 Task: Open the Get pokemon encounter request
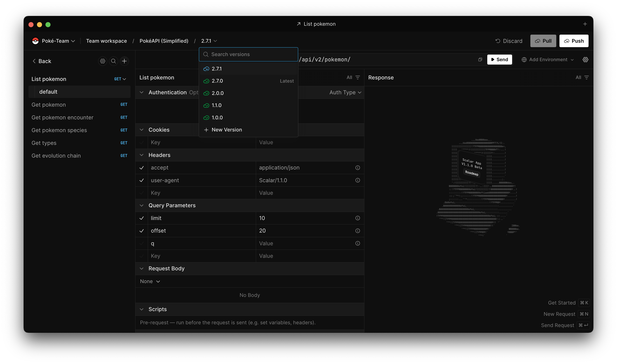(x=79, y=117)
